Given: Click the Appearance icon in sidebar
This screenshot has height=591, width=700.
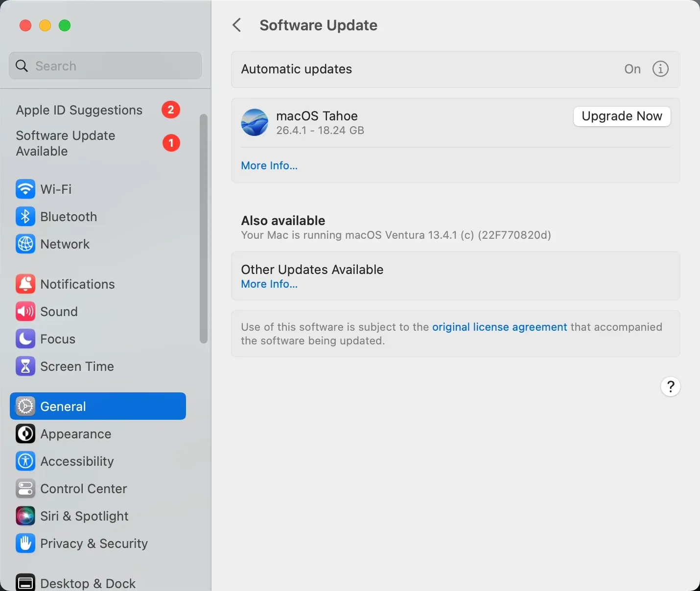Looking at the screenshot, I should click(x=25, y=433).
